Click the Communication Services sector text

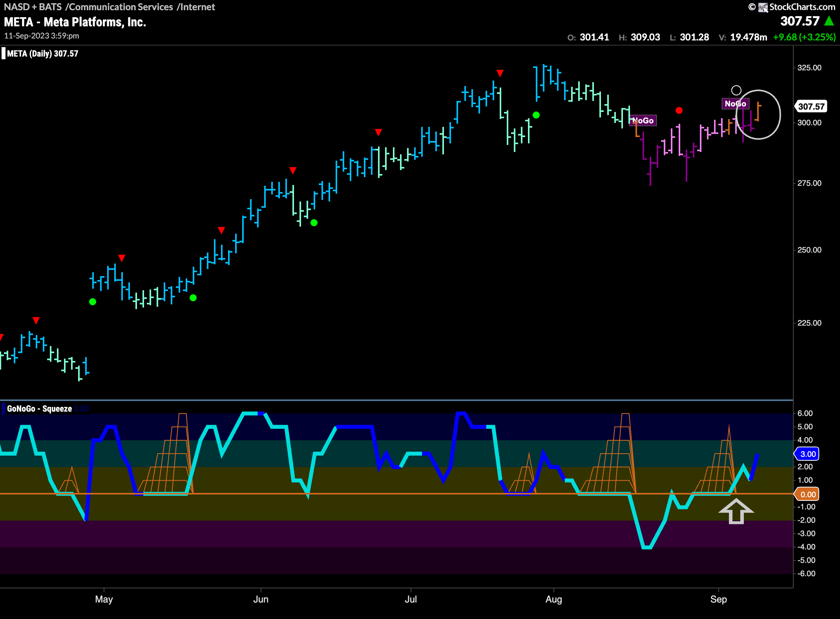point(121,7)
